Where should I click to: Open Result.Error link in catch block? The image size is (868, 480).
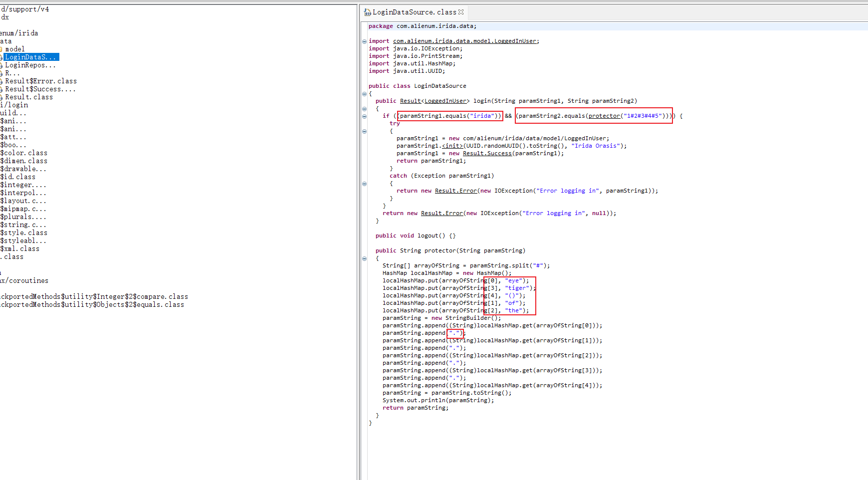[456, 191]
